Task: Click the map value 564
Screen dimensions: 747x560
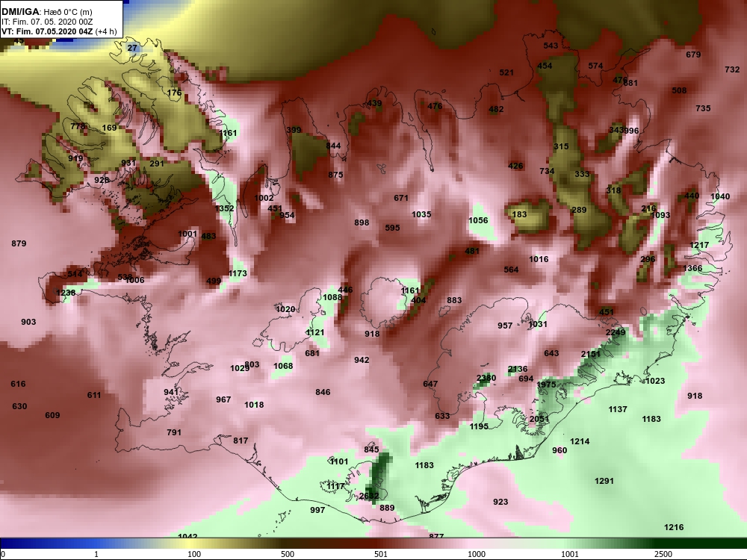Action: tap(511, 270)
